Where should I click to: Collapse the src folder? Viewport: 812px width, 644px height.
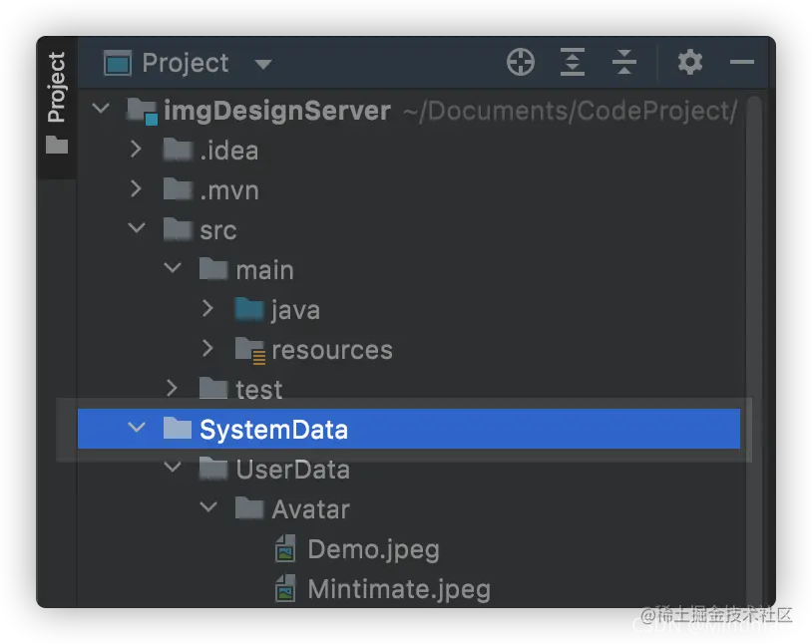click(x=137, y=227)
